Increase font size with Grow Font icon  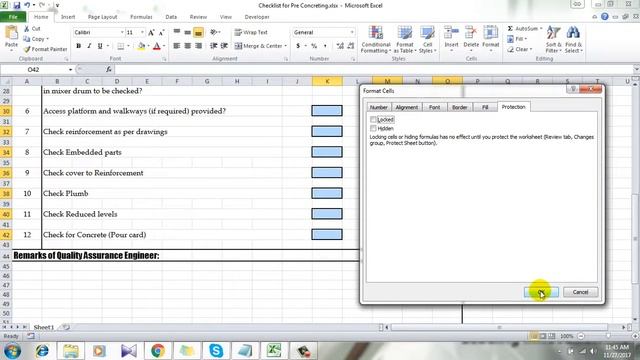[x=151, y=33]
